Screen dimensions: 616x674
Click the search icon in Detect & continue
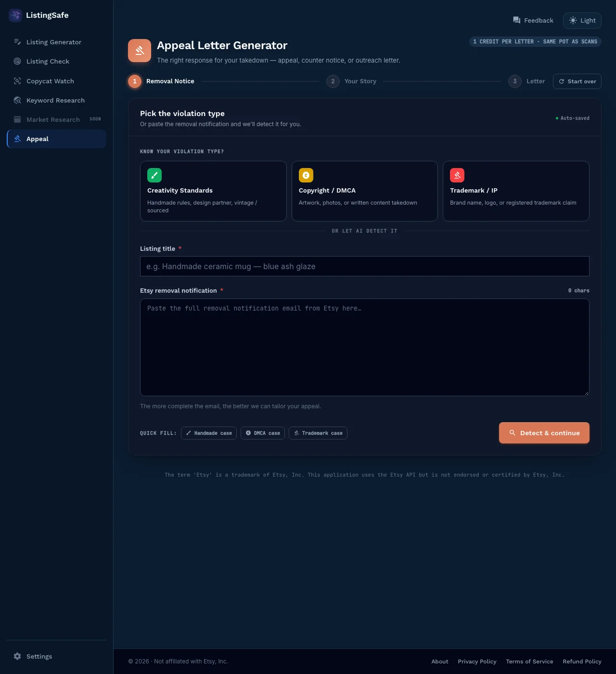pyautogui.click(x=513, y=433)
